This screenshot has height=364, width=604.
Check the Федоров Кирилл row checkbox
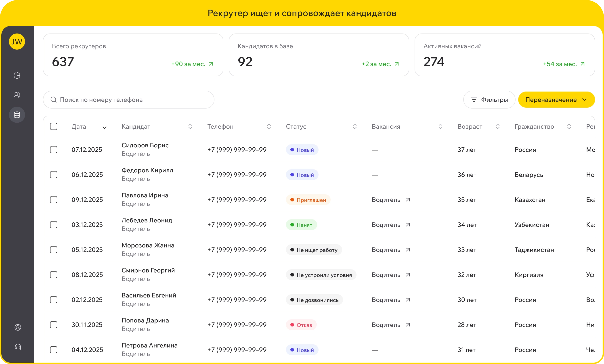[53, 175]
